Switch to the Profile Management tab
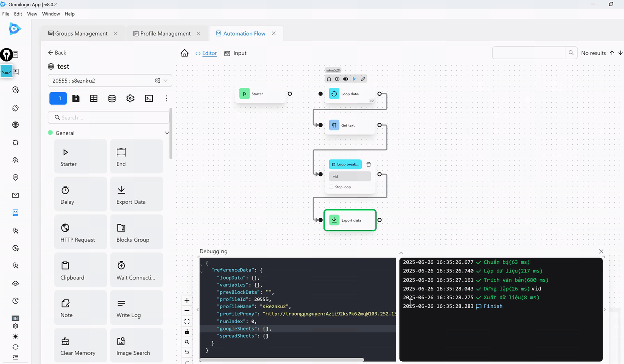Viewport: 624px width, 364px height. 165,33
